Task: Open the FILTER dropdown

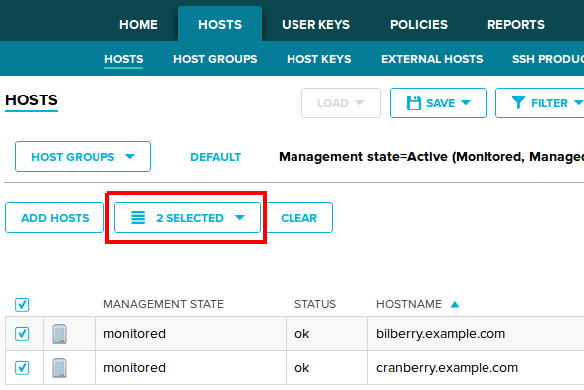Action: click(x=540, y=103)
